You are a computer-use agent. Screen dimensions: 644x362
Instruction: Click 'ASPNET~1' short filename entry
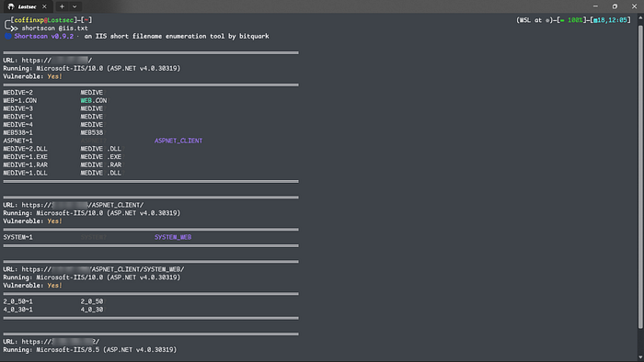click(x=18, y=141)
